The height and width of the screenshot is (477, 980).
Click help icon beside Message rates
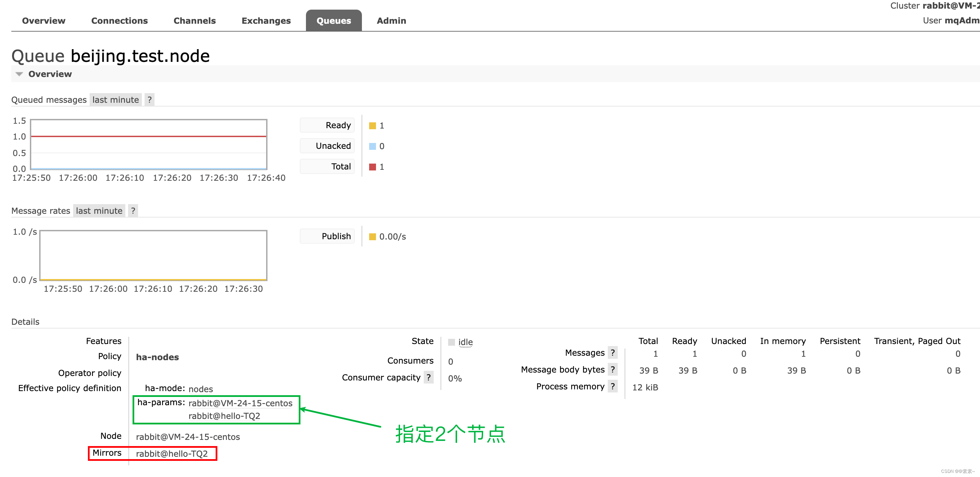click(133, 211)
